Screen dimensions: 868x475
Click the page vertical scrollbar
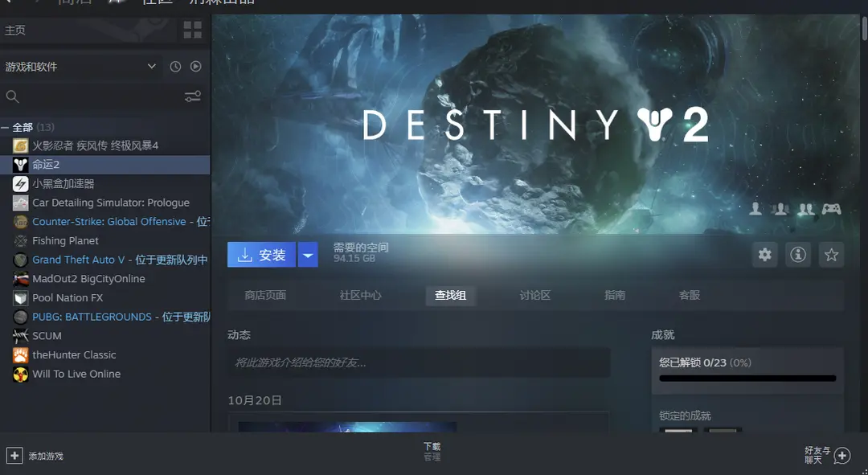click(x=864, y=27)
